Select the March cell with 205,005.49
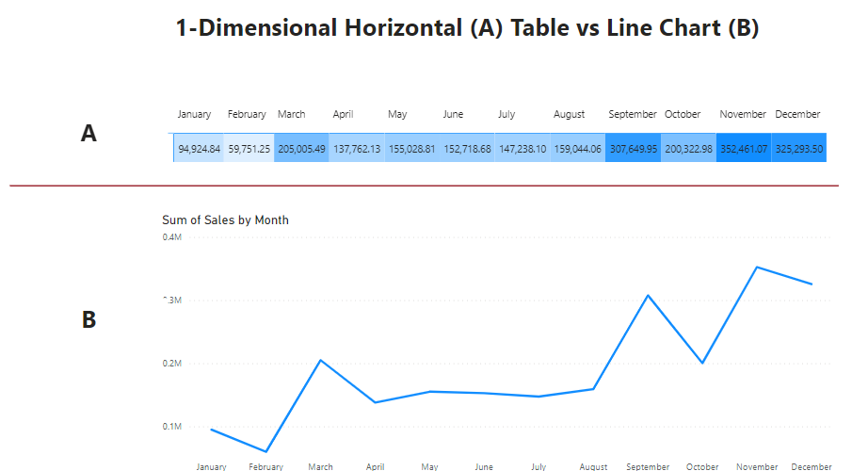The width and height of the screenshot is (868, 471). (x=302, y=149)
